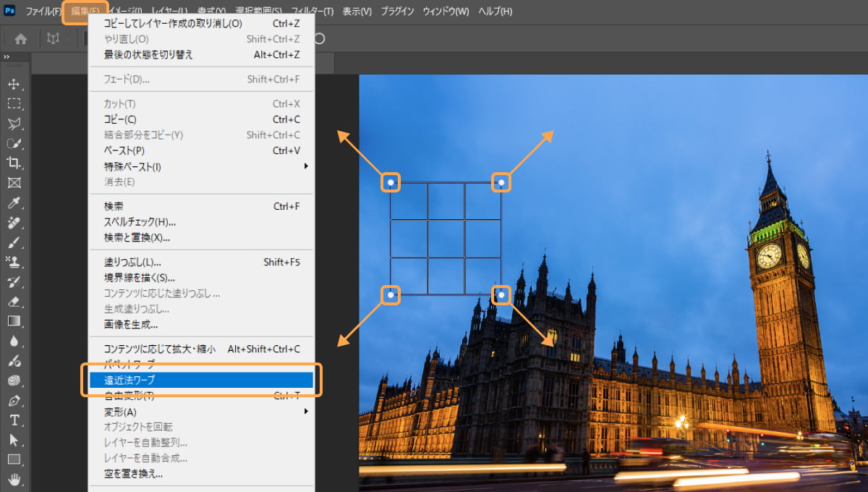Select the Pen tool
Viewport: 868px width, 492px height.
coord(14,400)
